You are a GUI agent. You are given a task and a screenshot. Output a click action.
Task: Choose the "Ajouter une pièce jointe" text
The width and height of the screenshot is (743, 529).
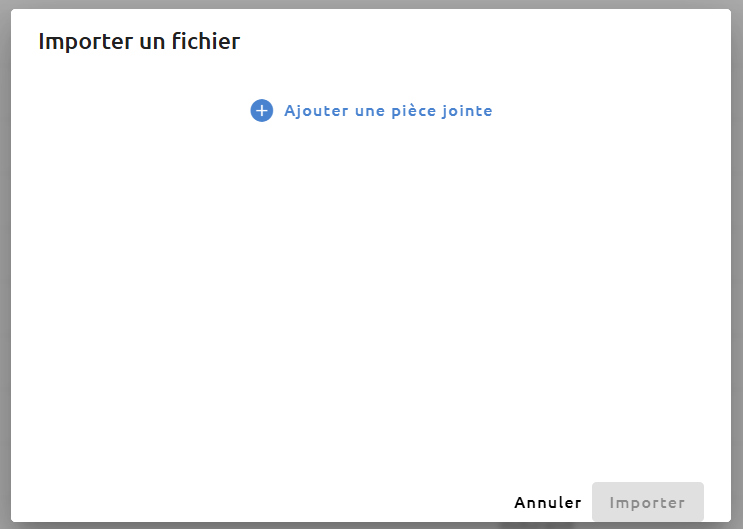coord(388,111)
